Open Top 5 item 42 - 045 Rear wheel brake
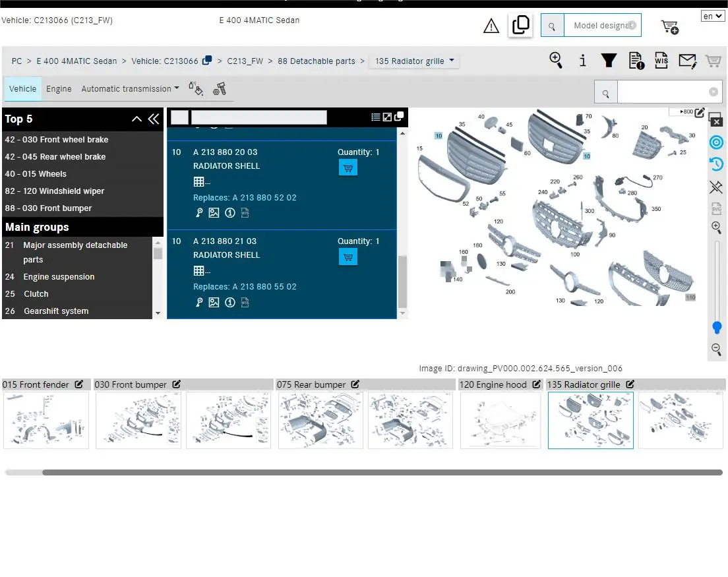728x577 pixels. pos(55,156)
